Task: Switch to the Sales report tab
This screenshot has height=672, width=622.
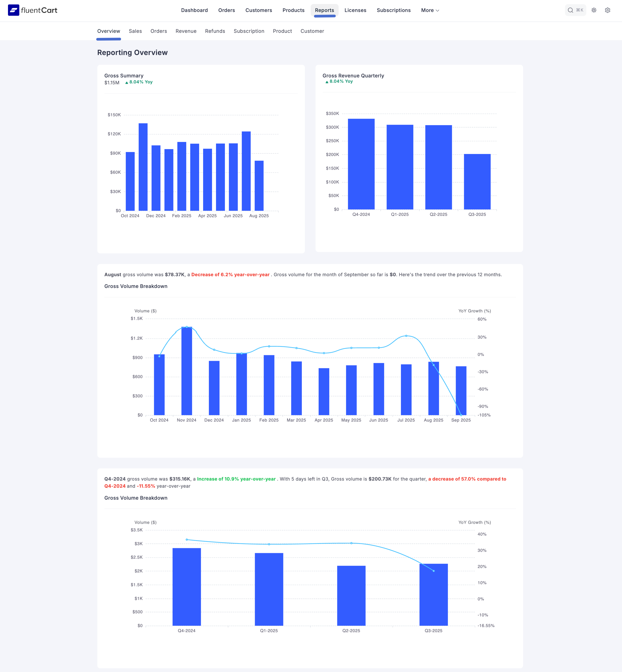Action: tap(135, 31)
